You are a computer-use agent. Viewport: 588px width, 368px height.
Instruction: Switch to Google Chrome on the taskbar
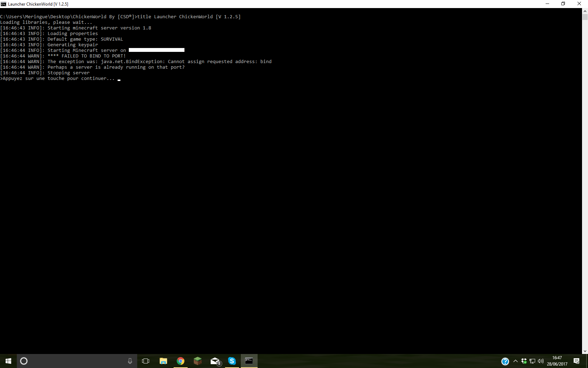click(x=181, y=361)
